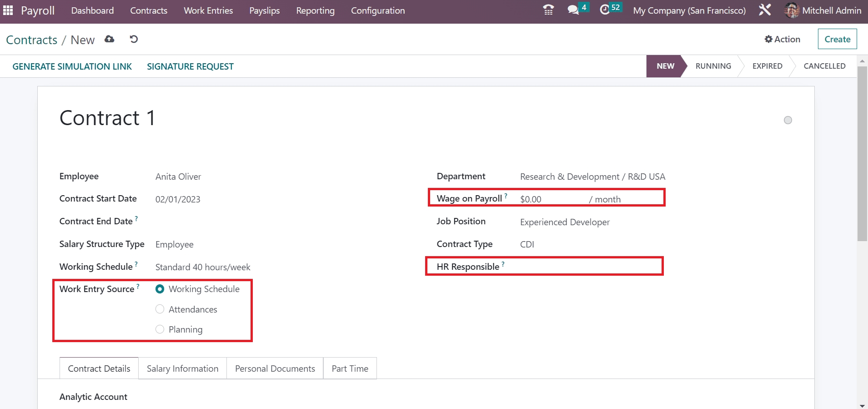Open the apps grid menu icon
This screenshot has height=409, width=868.
[x=8, y=10]
